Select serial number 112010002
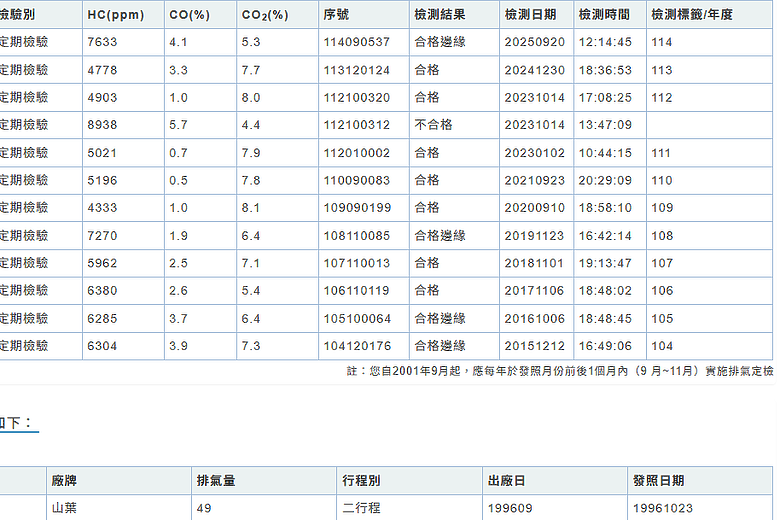 [x=357, y=153]
